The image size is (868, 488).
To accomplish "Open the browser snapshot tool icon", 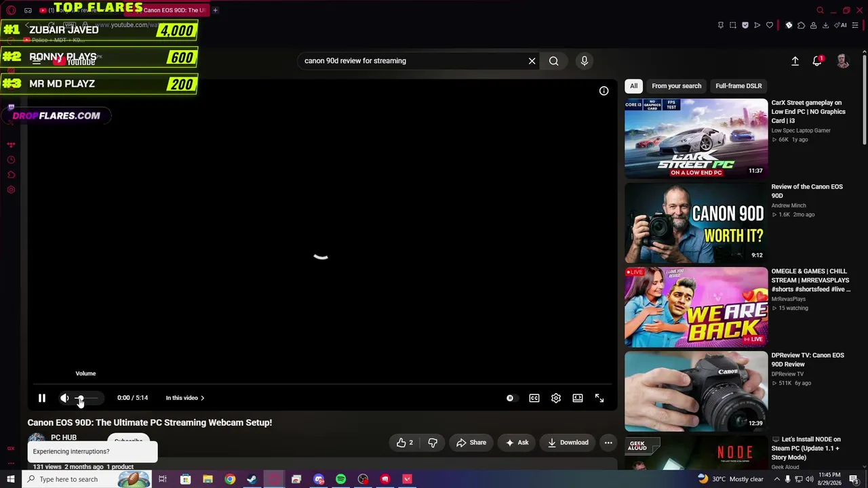I will point(733,25).
